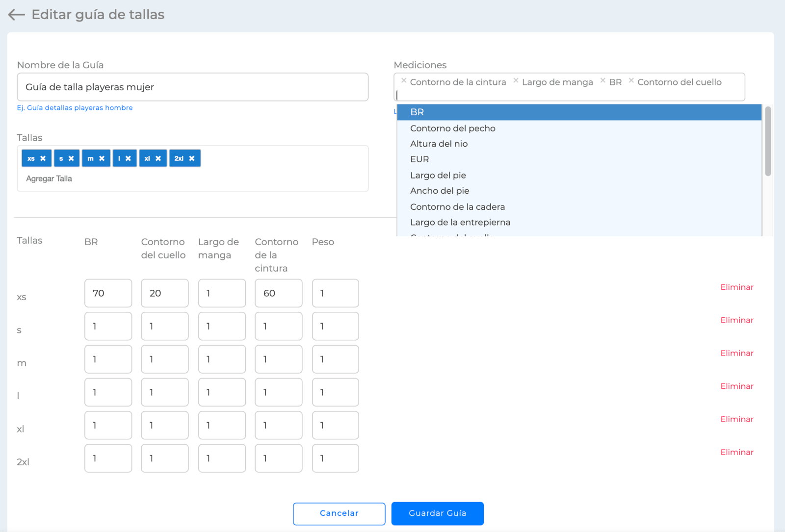Select the EUR option

579,159
